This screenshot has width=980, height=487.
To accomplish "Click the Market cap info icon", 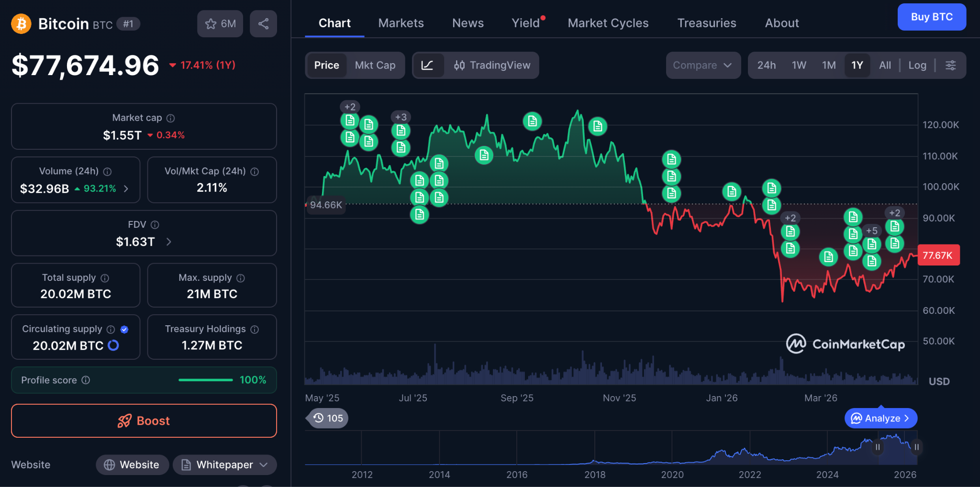I will tap(171, 118).
